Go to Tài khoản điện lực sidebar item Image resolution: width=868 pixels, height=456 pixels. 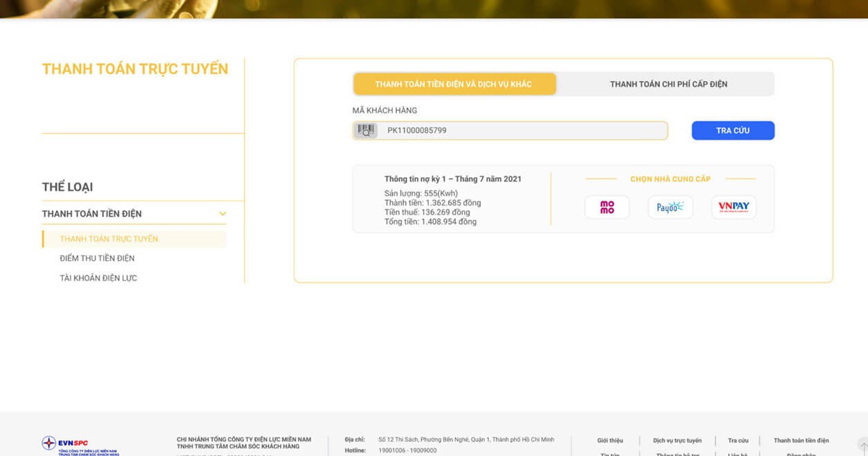point(98,278)
